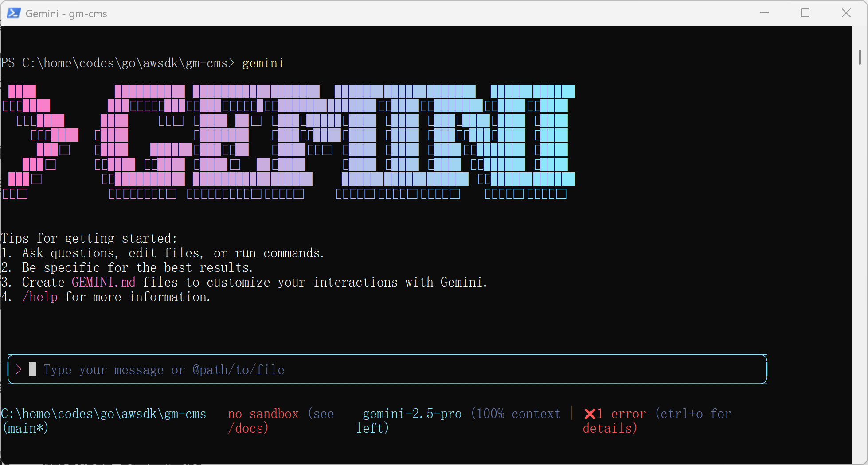Click the working directory path in footer
This screenshot has width=868, height=465.
click(x=104, y=414)
